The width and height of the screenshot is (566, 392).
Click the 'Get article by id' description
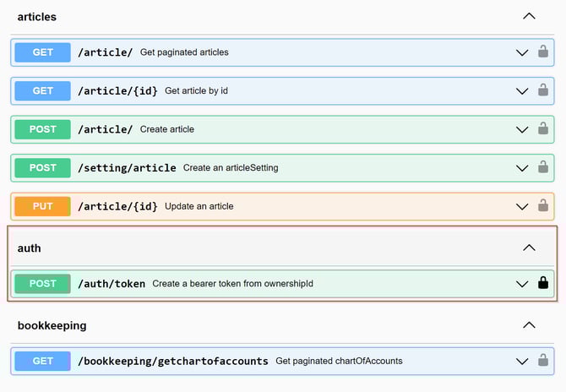click(x=196, y=90)
